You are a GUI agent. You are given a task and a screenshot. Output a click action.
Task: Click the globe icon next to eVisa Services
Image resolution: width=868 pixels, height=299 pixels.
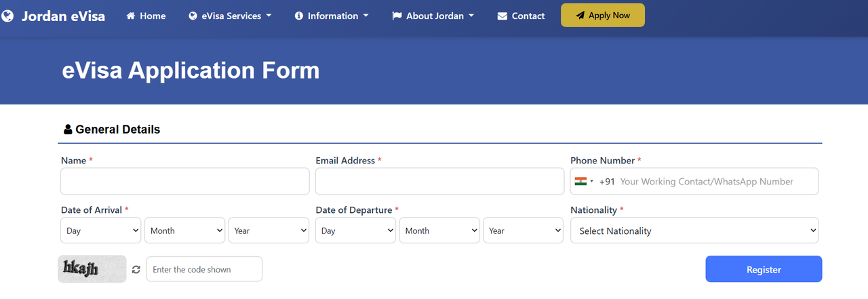(x=193, y=16)
